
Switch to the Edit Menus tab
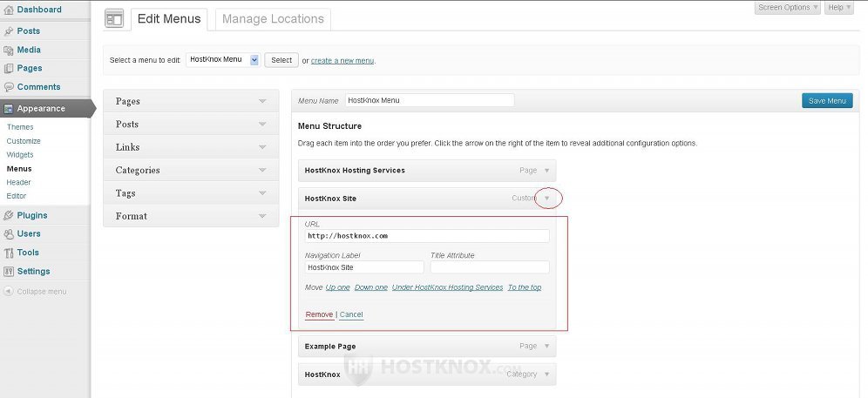pos(169,19)
